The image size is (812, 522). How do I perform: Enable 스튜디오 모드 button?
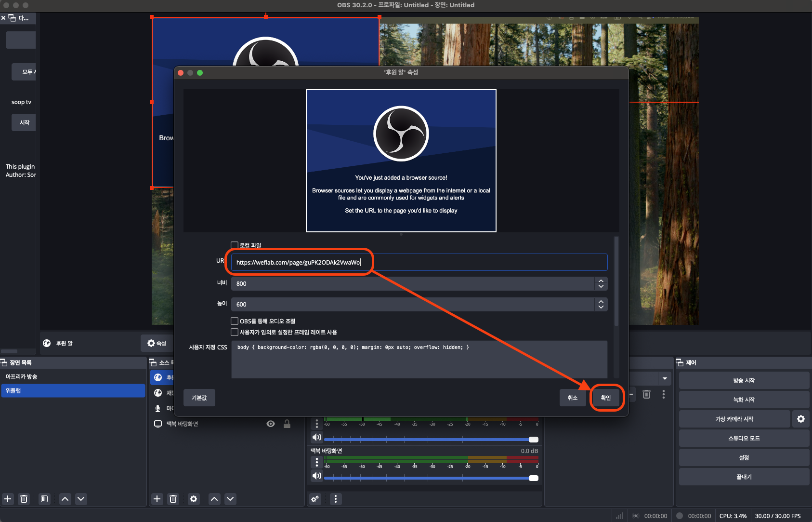(744, 438)
